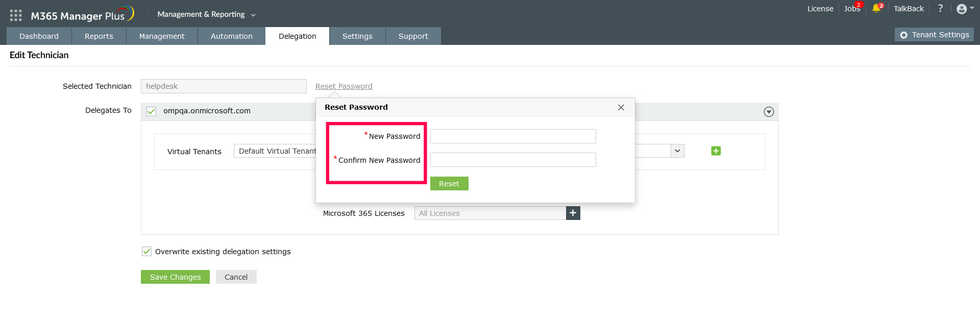Open the notifications bell icon
980x320 pixels.
[876, 9]
